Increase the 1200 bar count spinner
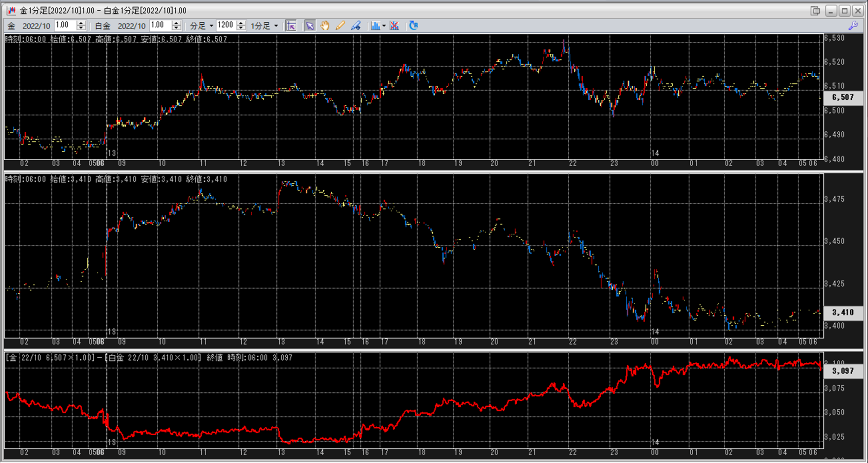The height and width of the screenshot is (463, 868). (241, 23)
